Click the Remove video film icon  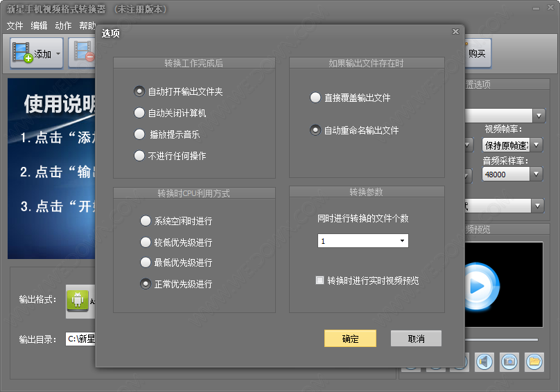click(84, 51)
